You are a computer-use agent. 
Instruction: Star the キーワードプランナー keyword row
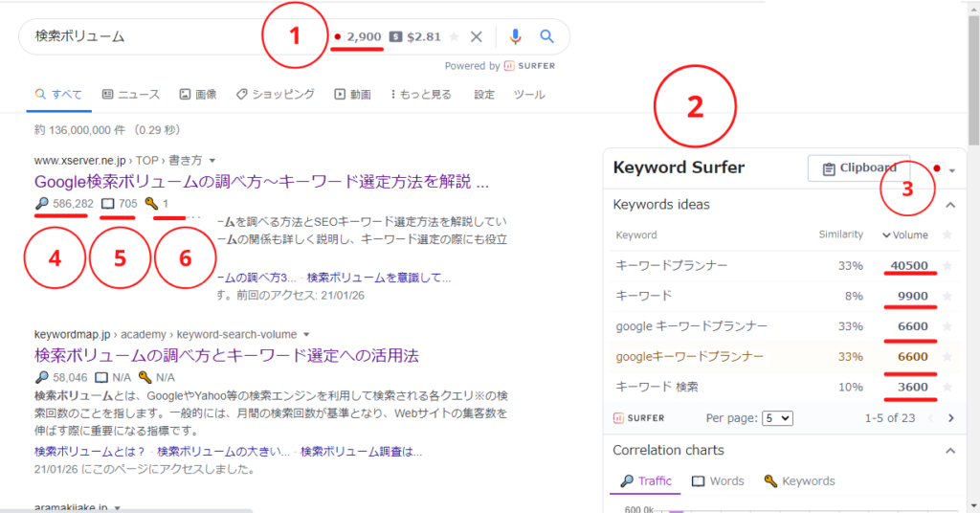947,265
